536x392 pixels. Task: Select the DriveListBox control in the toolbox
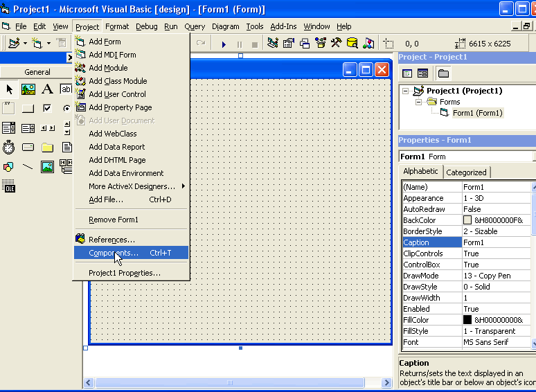pos(28,148)
